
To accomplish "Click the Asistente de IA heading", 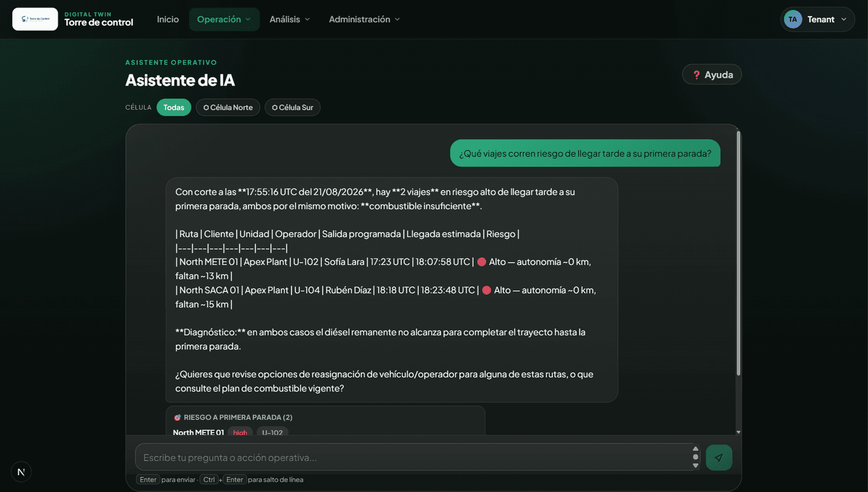I will (180, 80).
